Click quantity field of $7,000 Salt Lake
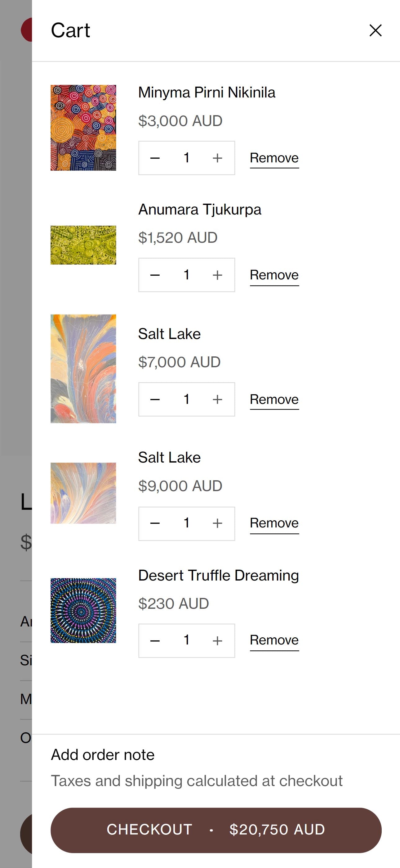This screenshot has height=868, width=400. coord(186,399)
